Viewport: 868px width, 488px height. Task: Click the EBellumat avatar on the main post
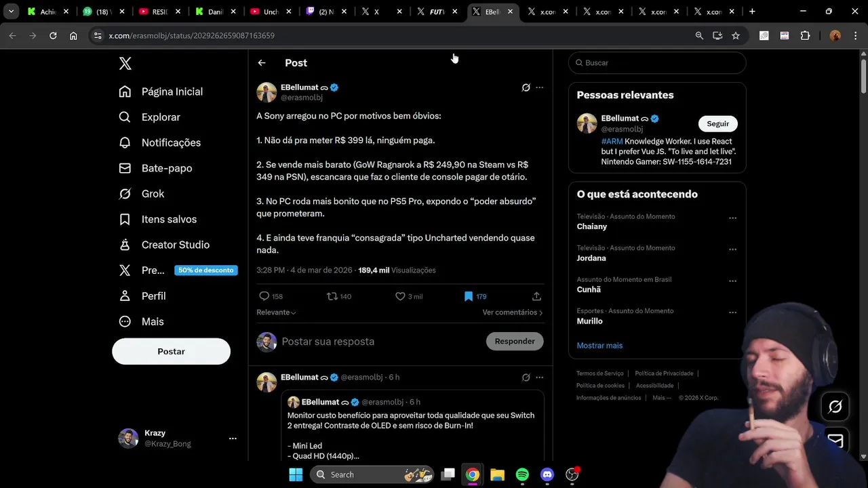click(x=267, y=92)
